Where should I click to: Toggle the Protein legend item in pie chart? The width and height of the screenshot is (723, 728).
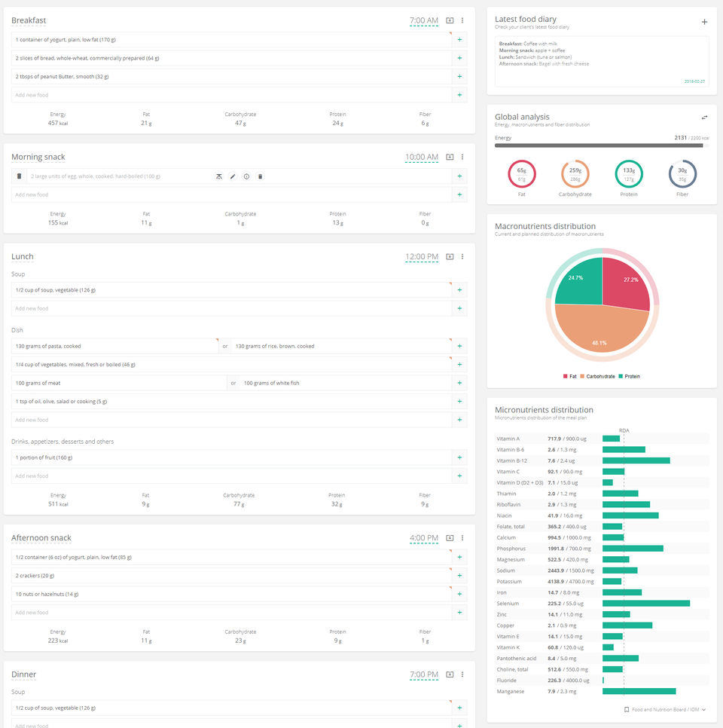pos(630,377)
